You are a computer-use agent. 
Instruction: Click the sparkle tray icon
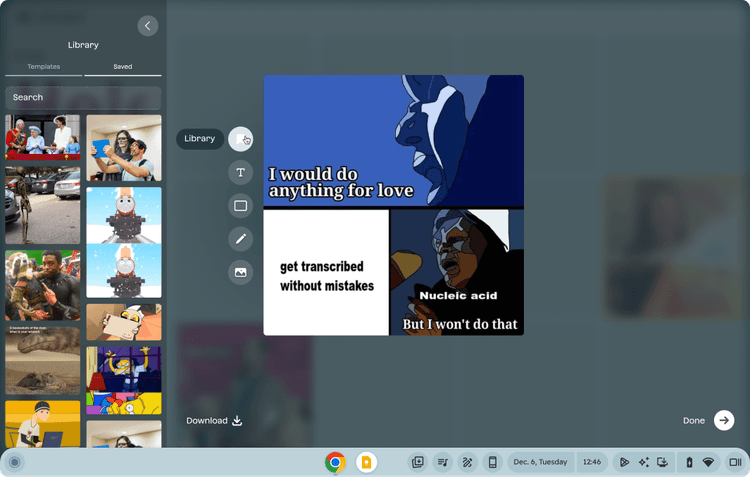click(x=644, y=462)
